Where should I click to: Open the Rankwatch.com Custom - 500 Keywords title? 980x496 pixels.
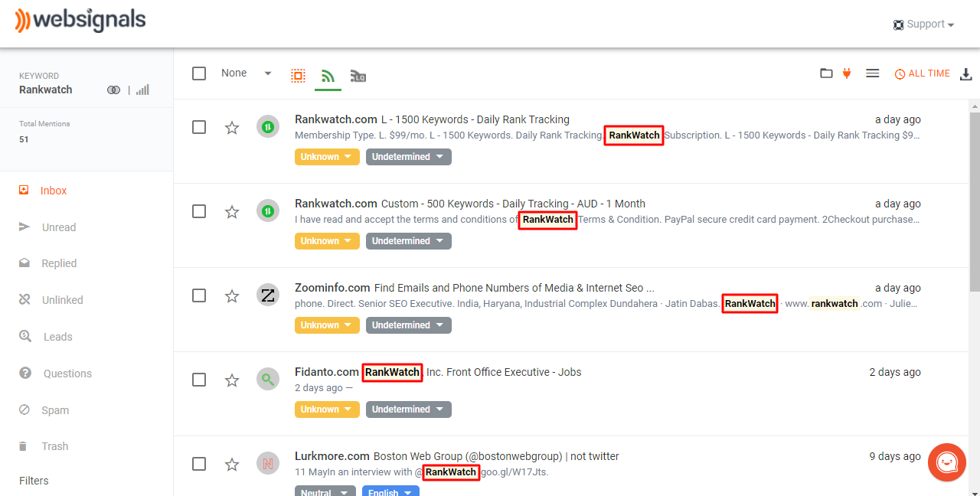point(470,204)
